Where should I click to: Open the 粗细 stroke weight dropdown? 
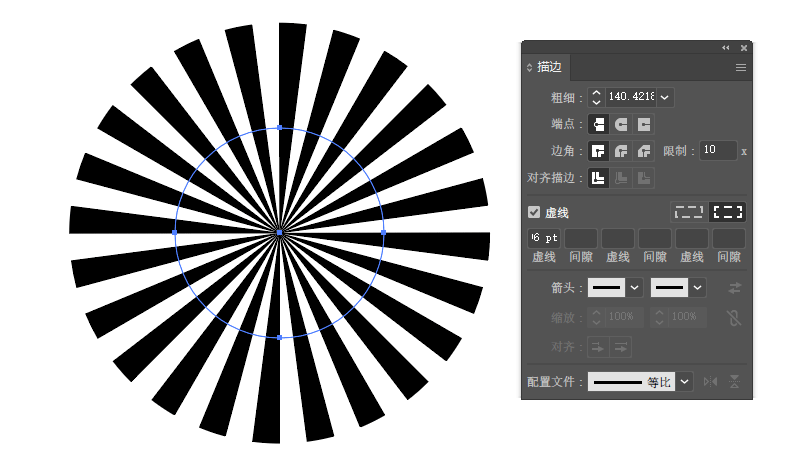666,97
